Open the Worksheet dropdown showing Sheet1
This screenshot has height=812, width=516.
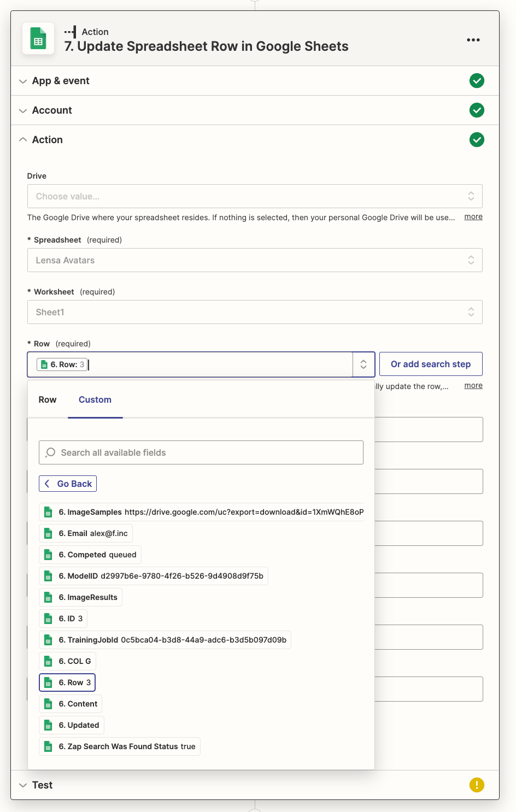[255, 312]
